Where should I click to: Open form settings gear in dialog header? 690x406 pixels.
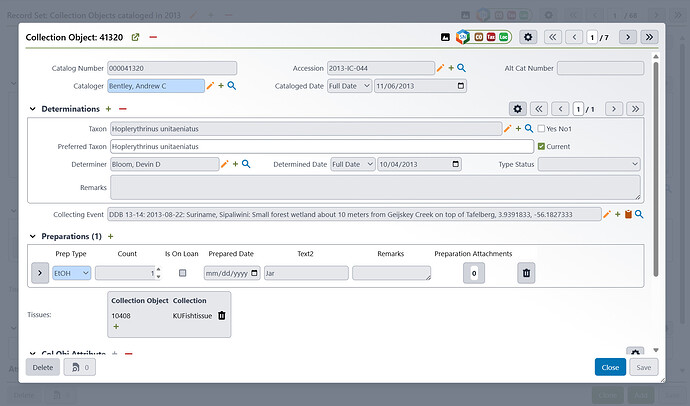(528, 37)
